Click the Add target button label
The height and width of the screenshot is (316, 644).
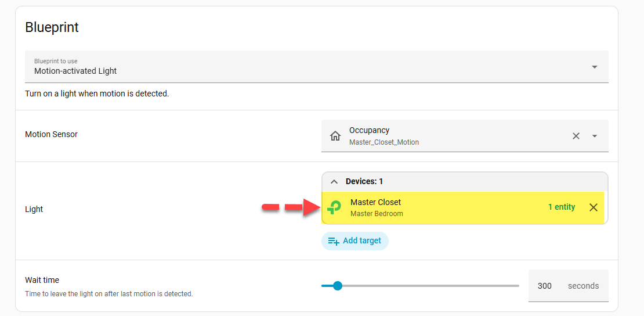[362, 240]
